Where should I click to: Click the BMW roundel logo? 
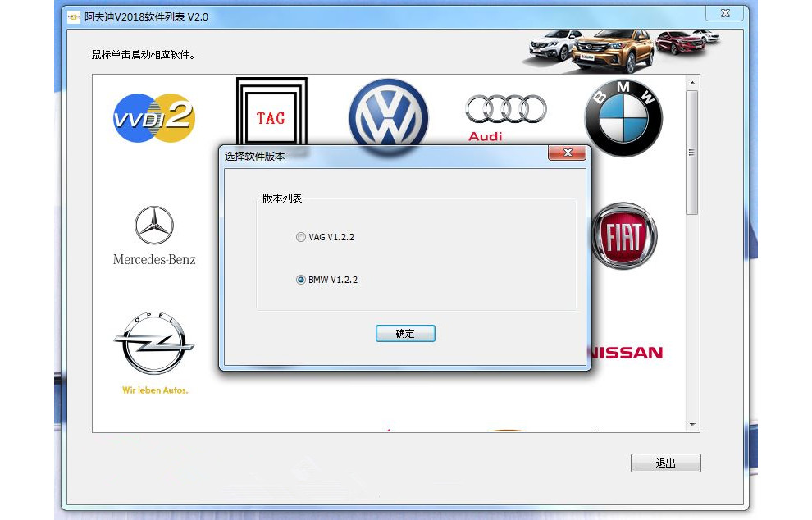click(x=623, y=119)
